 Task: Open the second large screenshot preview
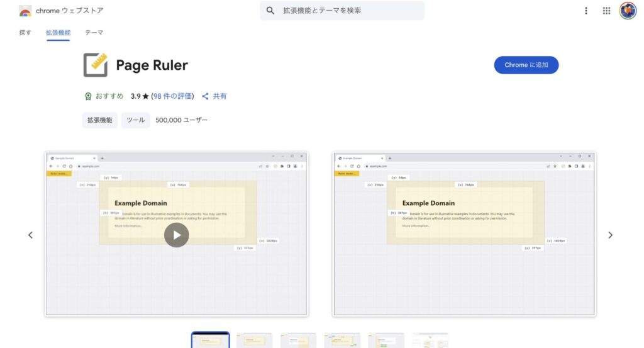(x=464, y=234)
